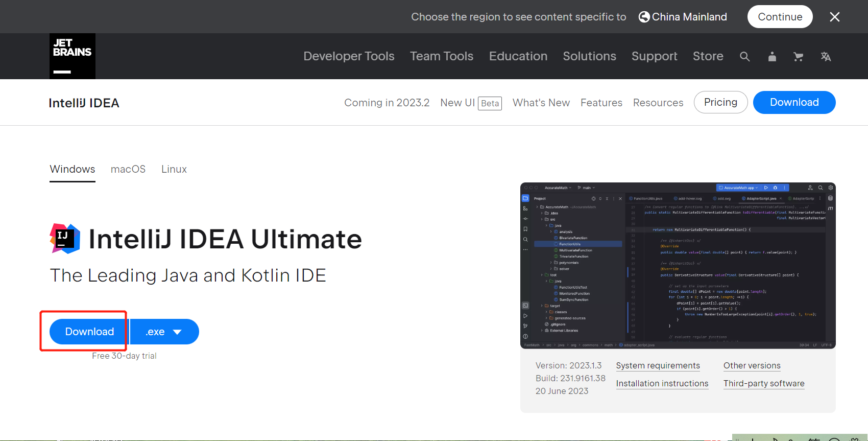This screenshot has height=441, width=868.
Task: Open the Developer Tools menu
Action: 349,56
